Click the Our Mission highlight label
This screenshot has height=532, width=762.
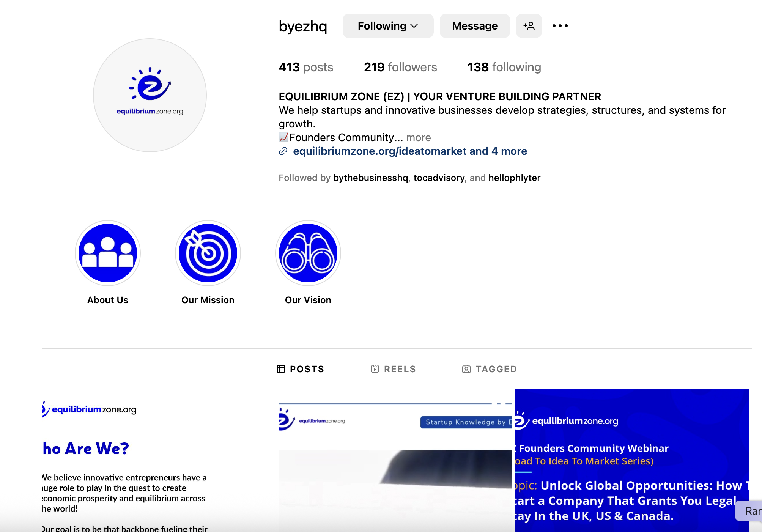pos(208,300)
